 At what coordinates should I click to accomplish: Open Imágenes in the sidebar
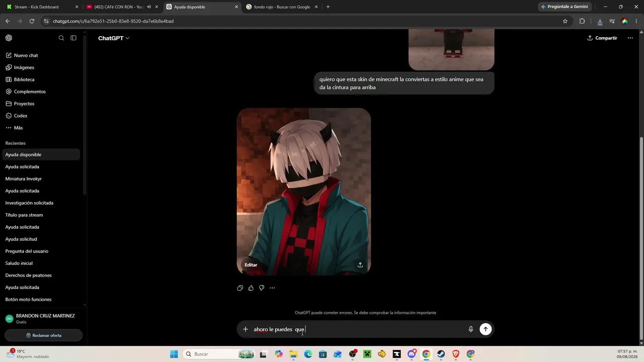coord(41,67)
